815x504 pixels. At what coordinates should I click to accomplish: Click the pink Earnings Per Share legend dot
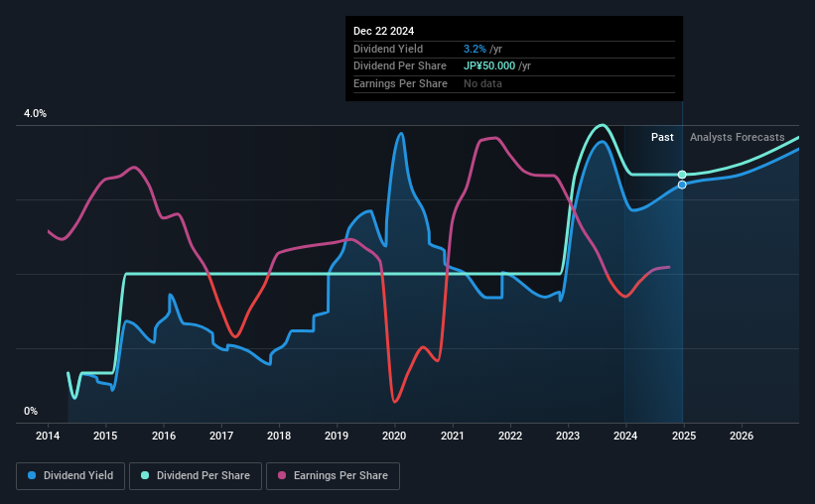click(x=282, y=475)
